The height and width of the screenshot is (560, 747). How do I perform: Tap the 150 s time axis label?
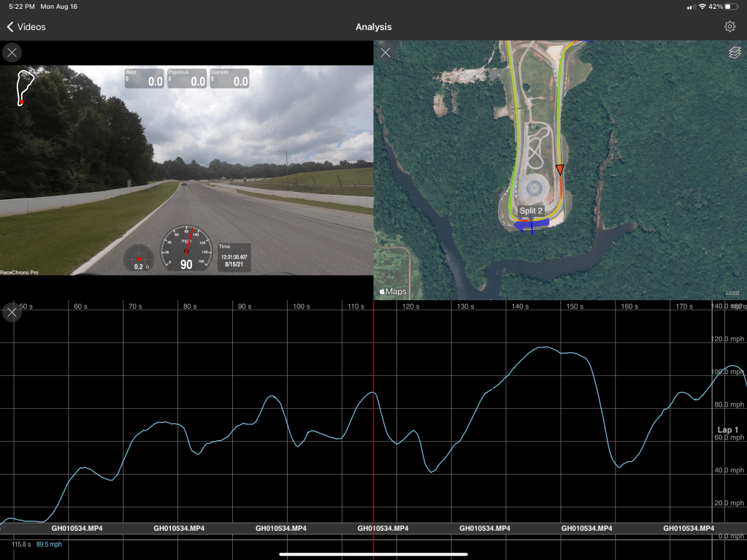click(x=575, y=307)
